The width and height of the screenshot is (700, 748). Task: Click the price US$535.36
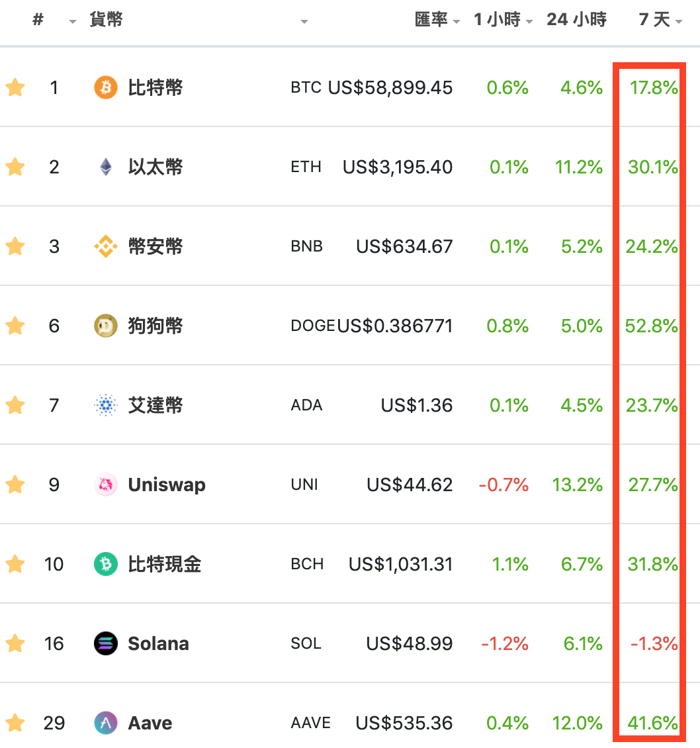coord(404,724)
